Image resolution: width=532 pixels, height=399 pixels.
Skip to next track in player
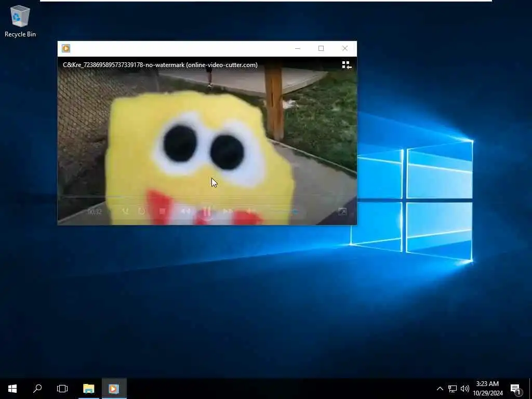point(228,211)
